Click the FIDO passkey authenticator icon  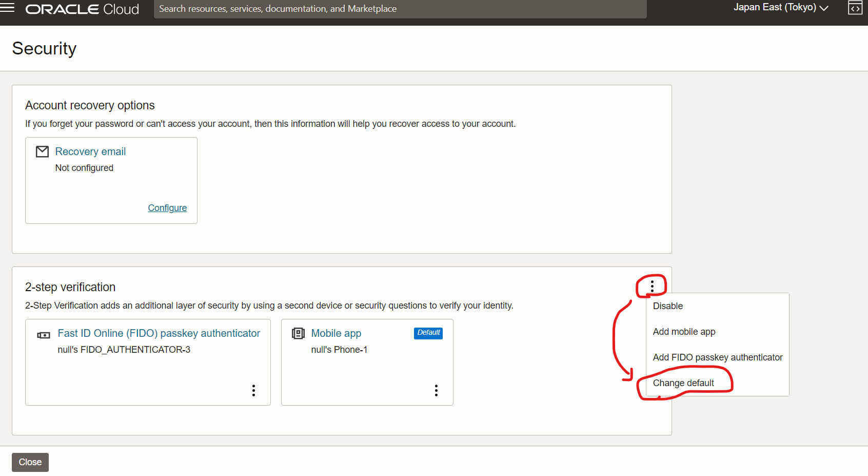(x=44, y=335)
